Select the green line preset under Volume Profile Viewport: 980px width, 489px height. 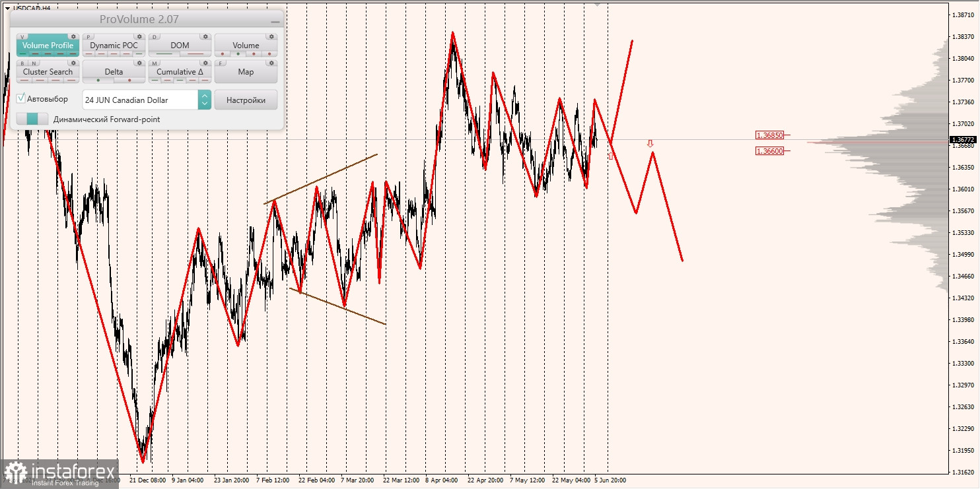pos(23,53)
